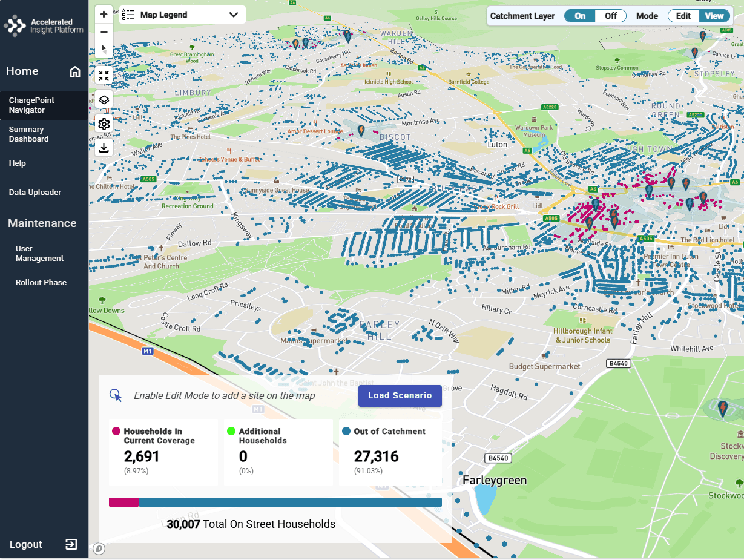
Task: Open the map layers stack icon
Action: (x=104, y=100)
